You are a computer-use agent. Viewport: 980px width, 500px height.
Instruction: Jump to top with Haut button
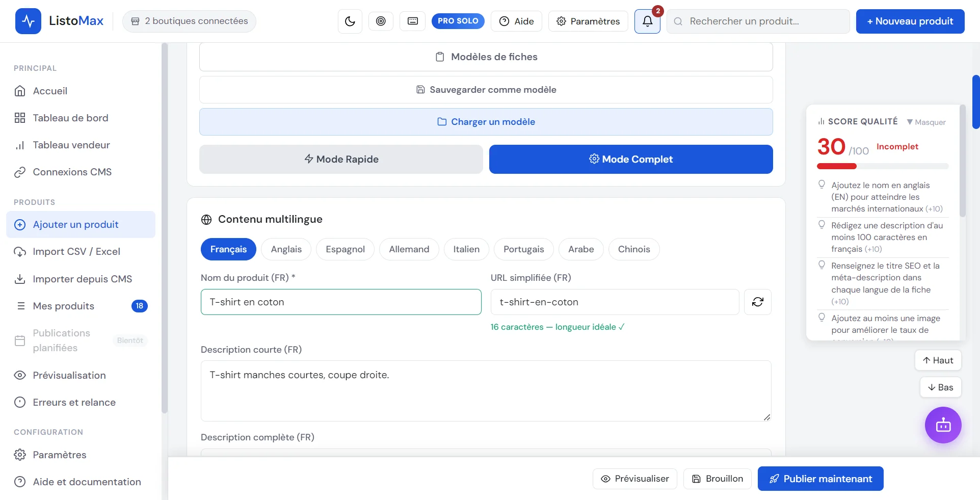938,360
